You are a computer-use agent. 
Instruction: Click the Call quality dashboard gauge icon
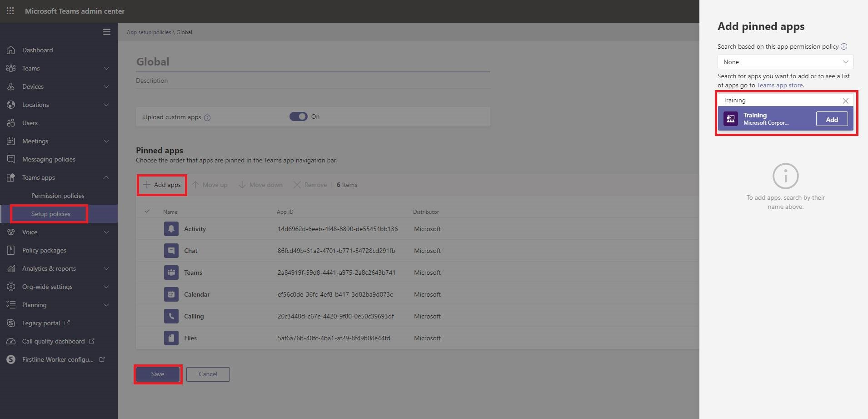coord(11,341)
